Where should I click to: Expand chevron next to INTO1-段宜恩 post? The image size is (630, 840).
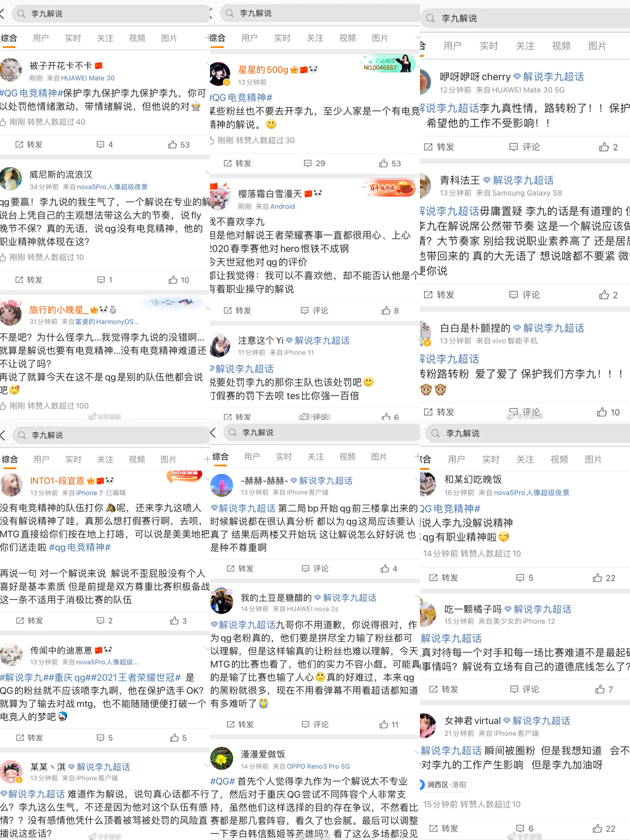(207, 479)
